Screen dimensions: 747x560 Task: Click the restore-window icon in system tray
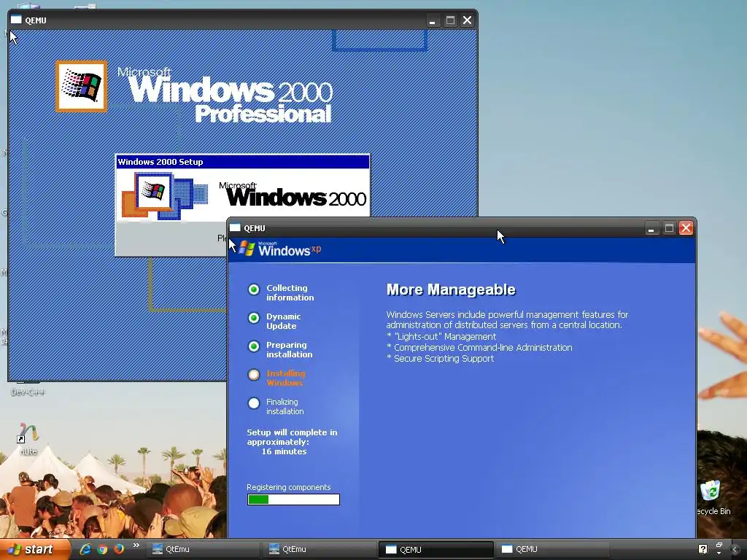tap(719, 545)
